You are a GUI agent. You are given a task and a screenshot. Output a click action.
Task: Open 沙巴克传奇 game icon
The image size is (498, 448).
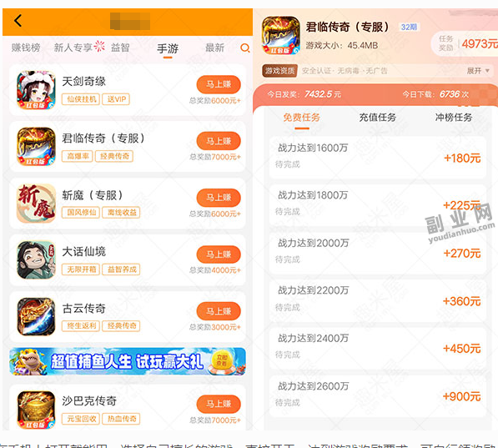pyautogui.click(x=36, y=410)
